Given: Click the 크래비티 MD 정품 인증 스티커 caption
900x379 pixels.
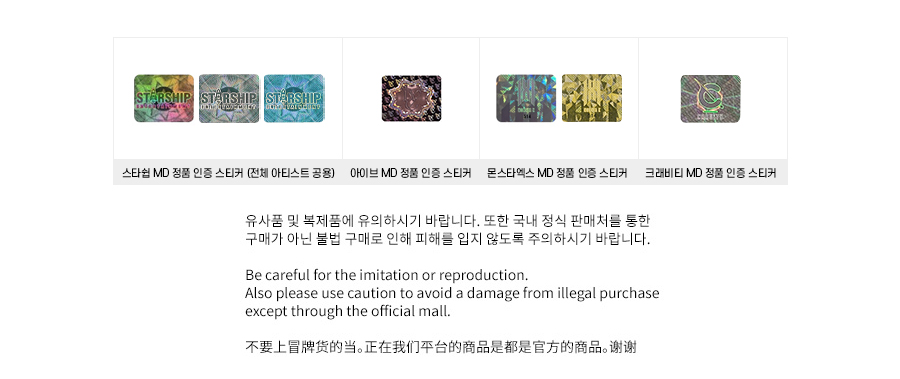Looking at the screenshot, I should point(711,173).
